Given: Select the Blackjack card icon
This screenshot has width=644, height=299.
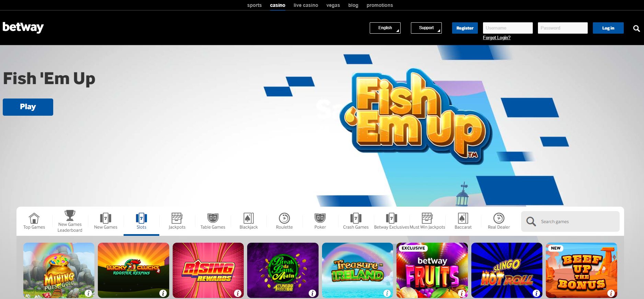Looking at the screenshot, I should point(249,218).
